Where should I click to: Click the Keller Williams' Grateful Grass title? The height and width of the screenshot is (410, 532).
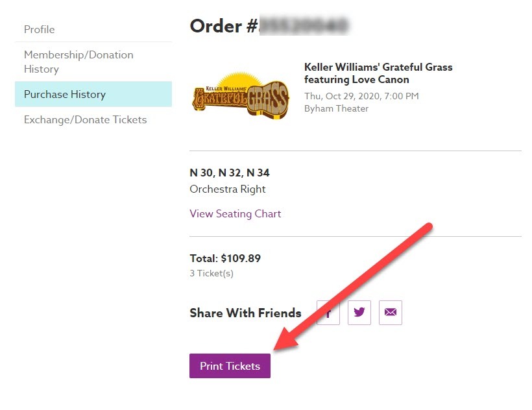[x=378, y=73]
